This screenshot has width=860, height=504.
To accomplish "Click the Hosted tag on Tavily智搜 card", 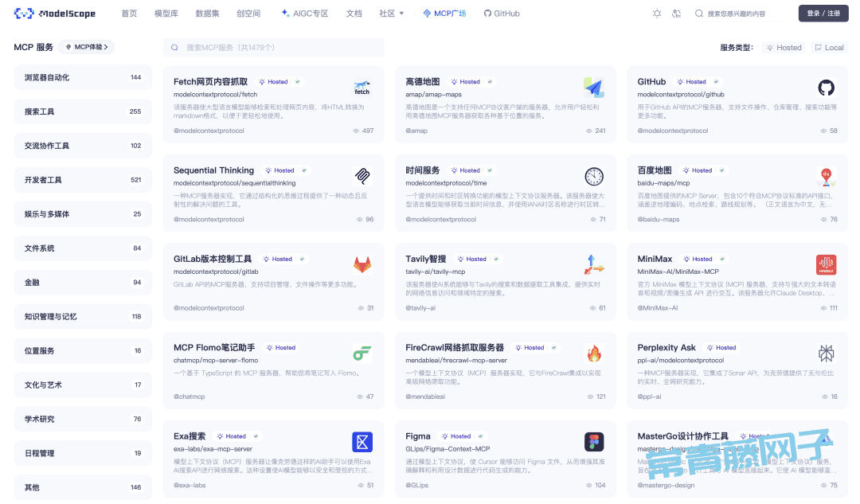I will tap(471, 260).
